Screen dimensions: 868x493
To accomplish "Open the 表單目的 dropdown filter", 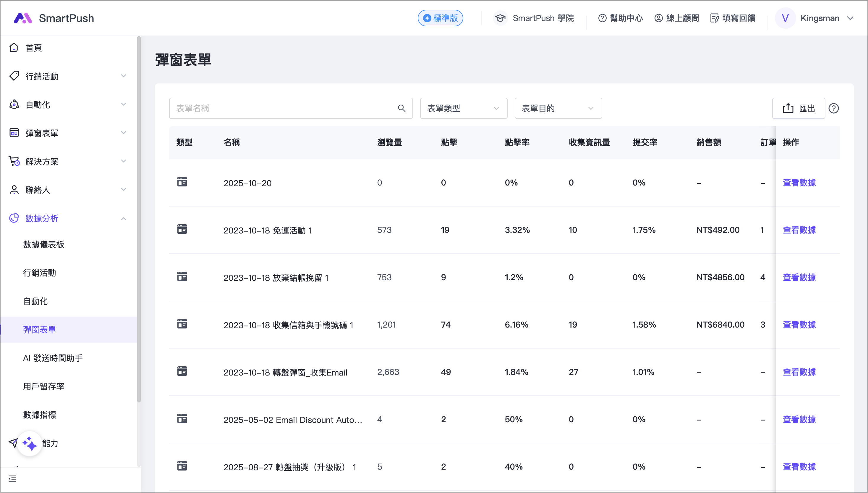I will click(x=558, y=108).
